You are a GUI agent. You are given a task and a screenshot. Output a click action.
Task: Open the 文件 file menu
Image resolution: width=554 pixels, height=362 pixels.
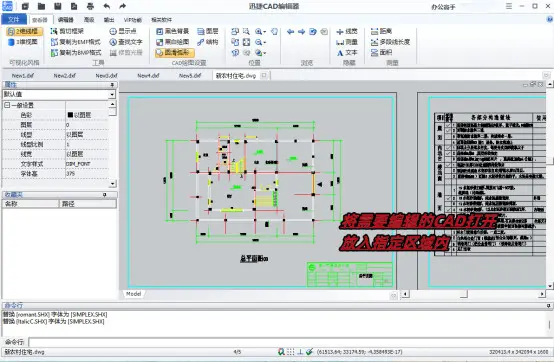(14, 19)
